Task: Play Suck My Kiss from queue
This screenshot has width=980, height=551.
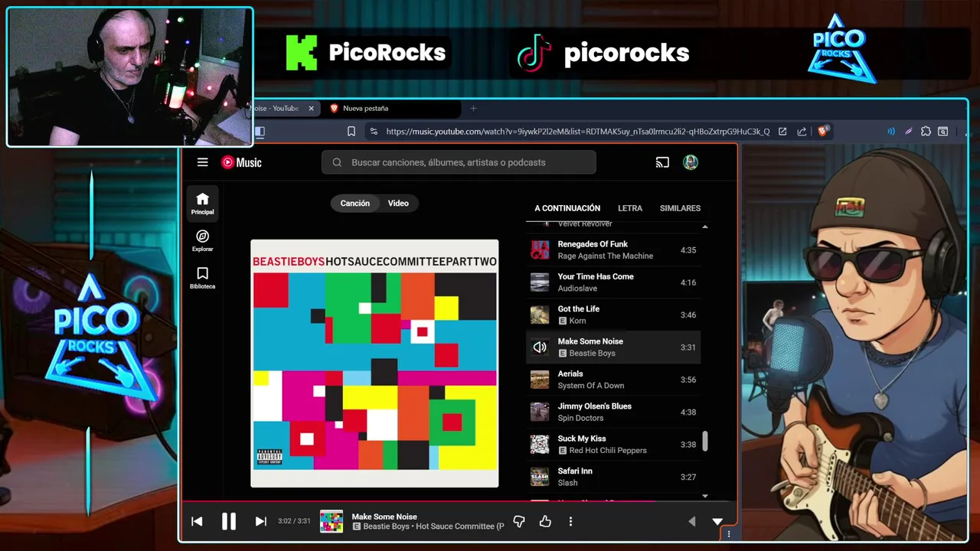Action: coord(613,445)
